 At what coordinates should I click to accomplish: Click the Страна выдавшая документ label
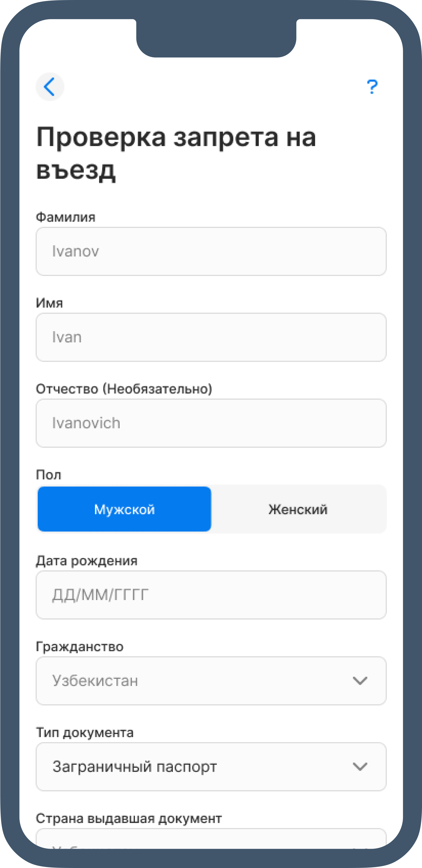pos(129,818)
